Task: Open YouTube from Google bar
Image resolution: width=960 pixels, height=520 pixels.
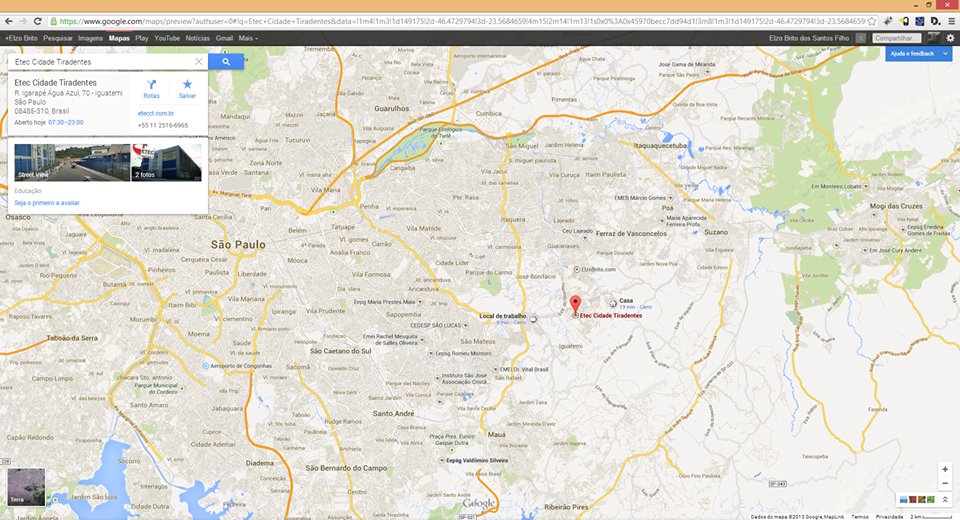Action: coord(167,38)
